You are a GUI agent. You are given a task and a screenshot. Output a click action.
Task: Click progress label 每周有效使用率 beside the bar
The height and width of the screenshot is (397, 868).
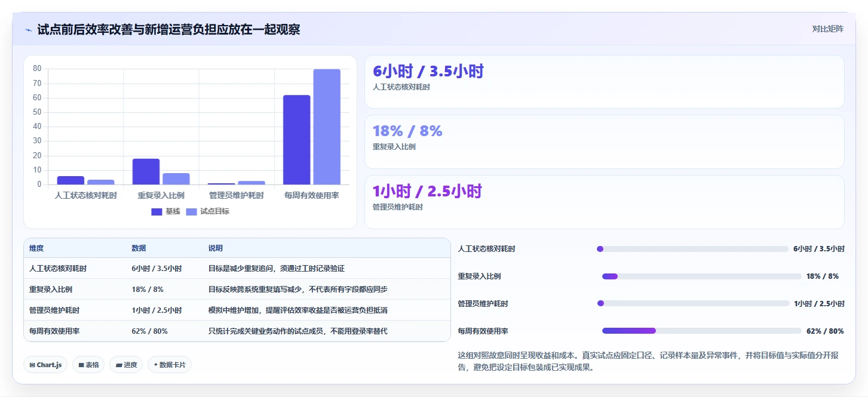click(x=483, y=331)
